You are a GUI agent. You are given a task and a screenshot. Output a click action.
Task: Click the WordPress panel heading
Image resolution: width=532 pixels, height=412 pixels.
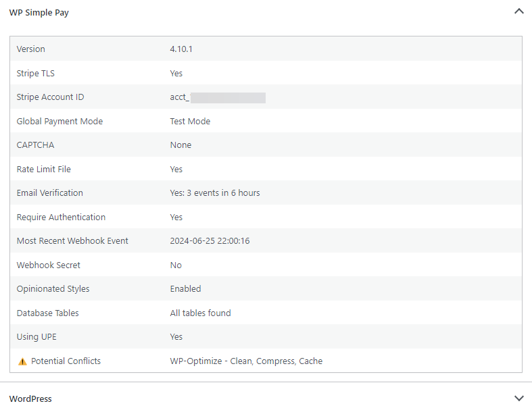(x=30, y=398)
